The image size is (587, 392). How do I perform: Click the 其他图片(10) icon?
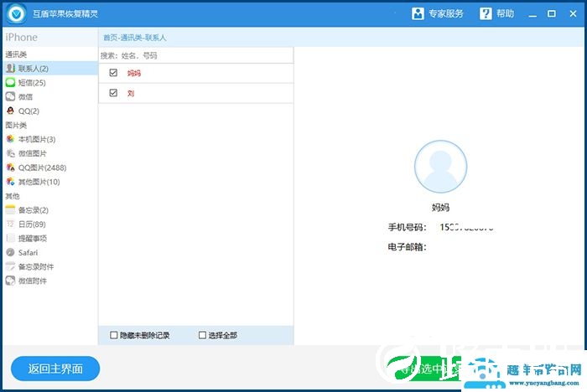tap(10, 182)
